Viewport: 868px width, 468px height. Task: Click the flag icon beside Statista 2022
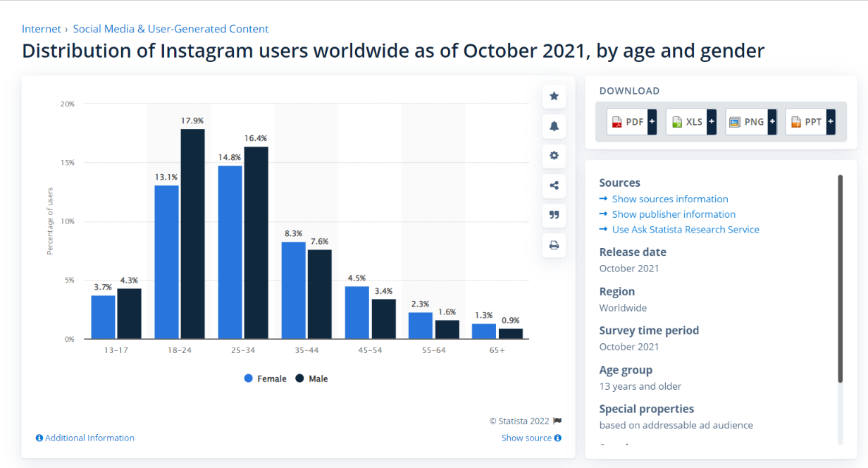[557, 421]
